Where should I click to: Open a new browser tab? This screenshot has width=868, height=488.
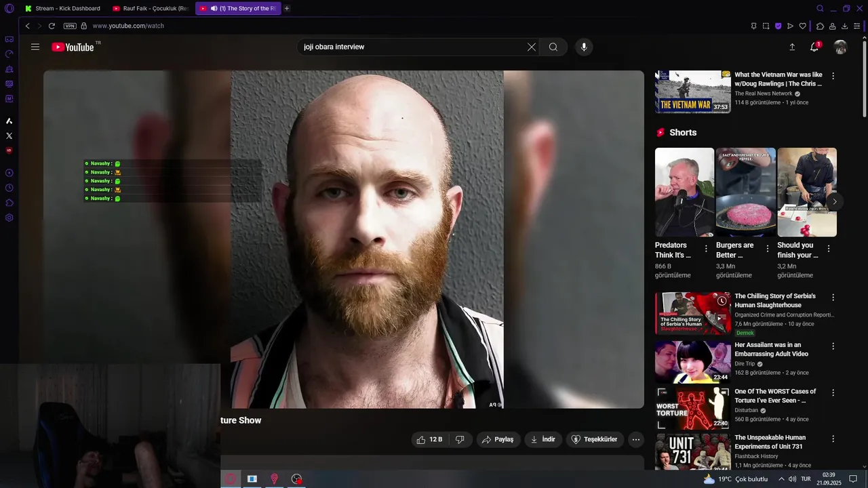click(287, 9)
